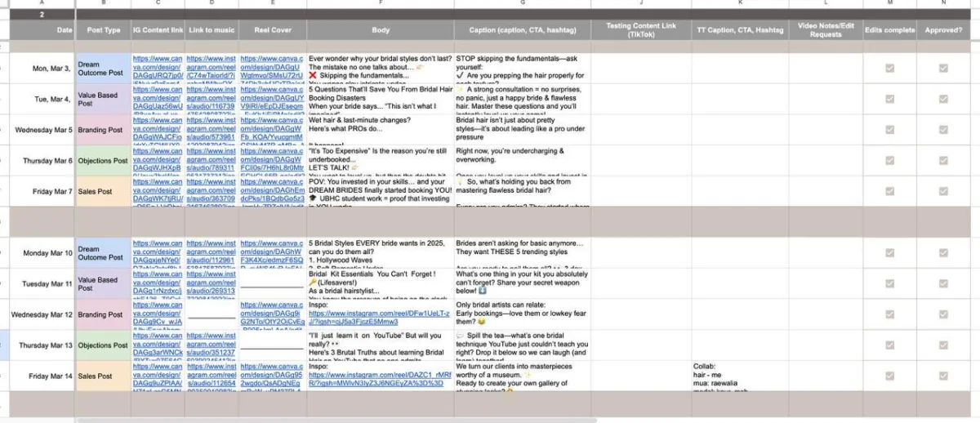The height and width of the screenshot is (423, 980).
Task: Toggle Approved checkbox for Friday Mar 7
Action: (943, 191)
